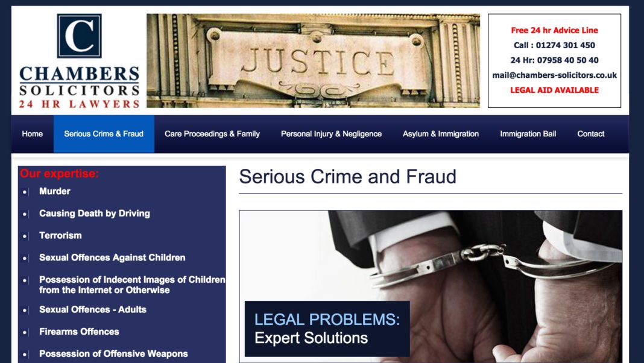Click the handcuffs Legal Problems image
This screenshot has width=644, height=363.
tap(431, 286)
